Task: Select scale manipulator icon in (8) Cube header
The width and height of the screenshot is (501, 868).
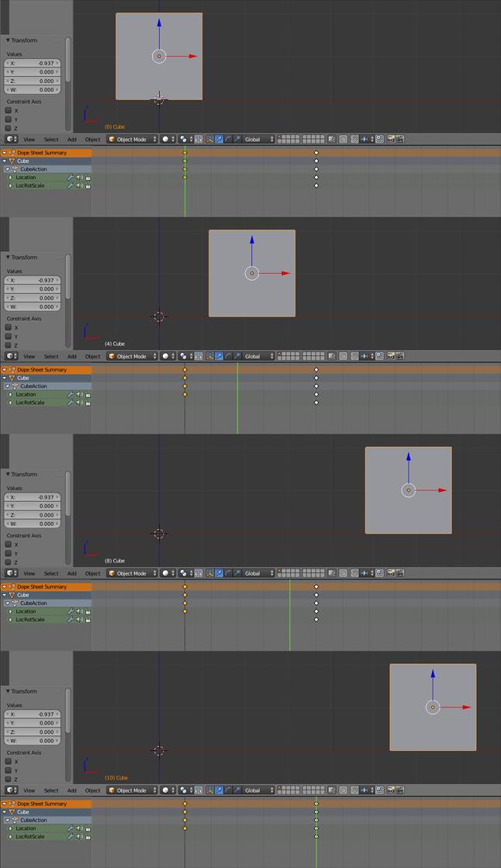Action: [x=237, y=573]
